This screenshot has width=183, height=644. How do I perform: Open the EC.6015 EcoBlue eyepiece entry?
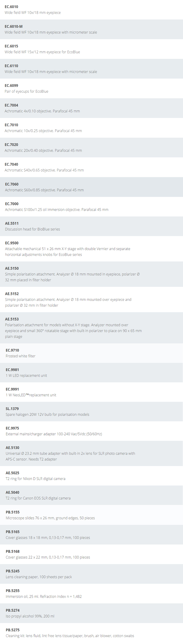coord(91,49)
